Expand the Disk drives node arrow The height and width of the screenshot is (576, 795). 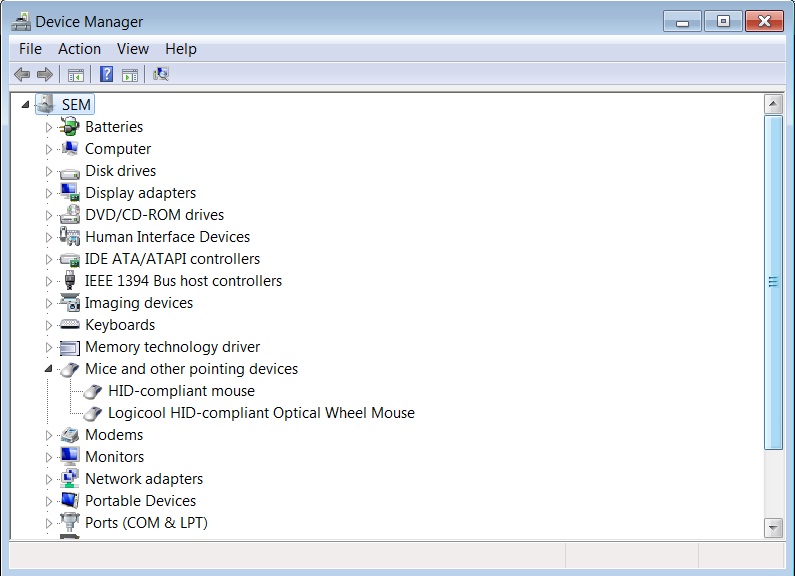tap(49, 171)
